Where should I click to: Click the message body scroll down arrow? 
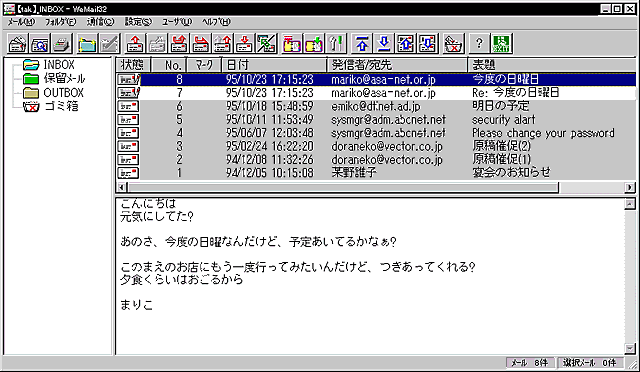(x=630, y=348)
